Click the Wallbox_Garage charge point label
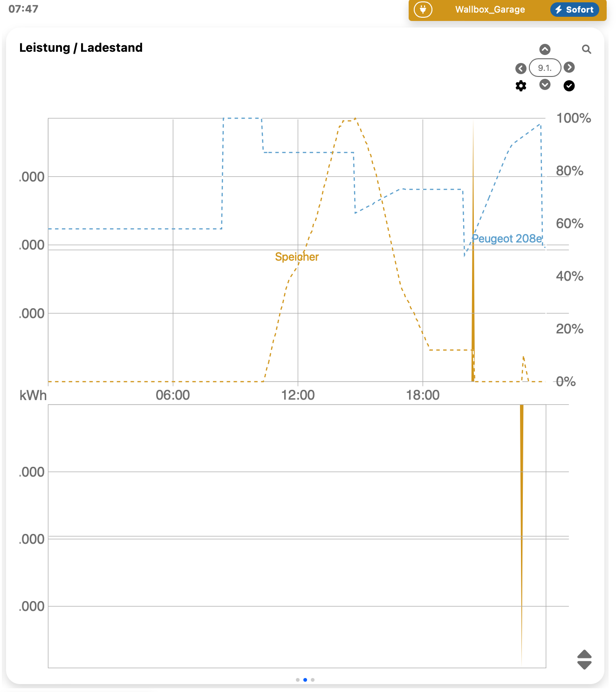This screenshot has width=616, height=692. (x=490, y=9)
